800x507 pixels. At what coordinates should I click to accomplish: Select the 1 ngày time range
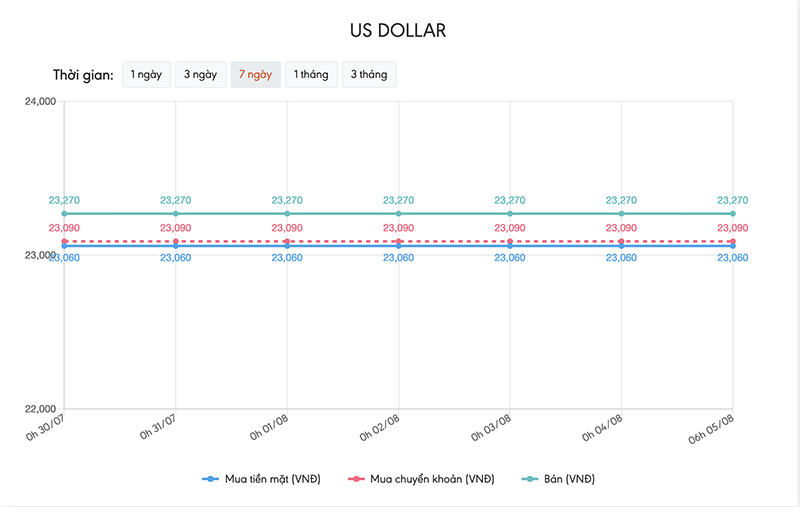(146, 75)
